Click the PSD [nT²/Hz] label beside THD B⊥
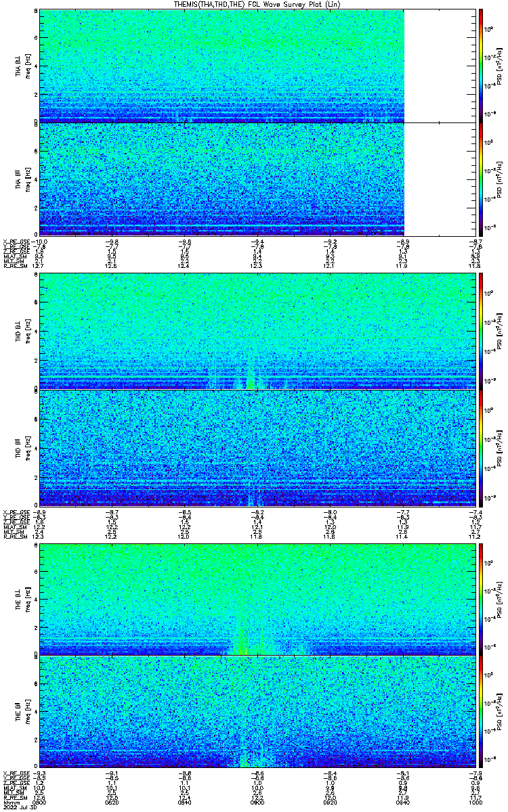The image size is (508, 812). [x=500, y=332]
